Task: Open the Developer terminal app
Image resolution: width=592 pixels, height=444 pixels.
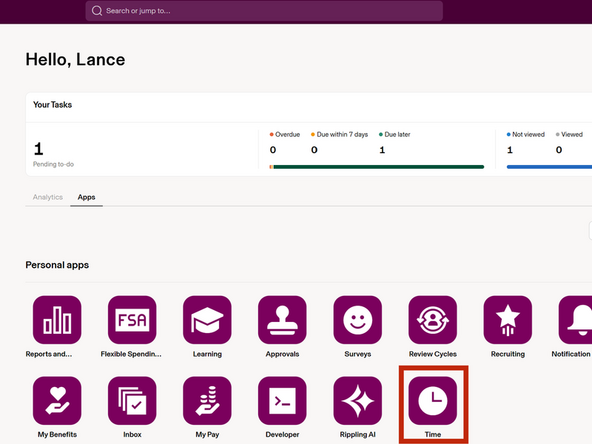Action: click(x=282, y=401)
